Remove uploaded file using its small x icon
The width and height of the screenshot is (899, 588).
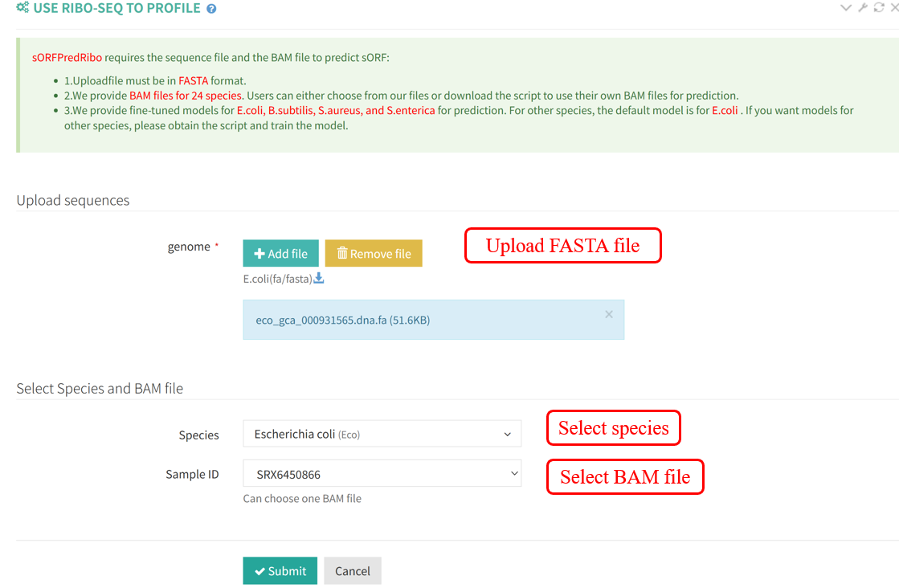click(x=609, y=314)
